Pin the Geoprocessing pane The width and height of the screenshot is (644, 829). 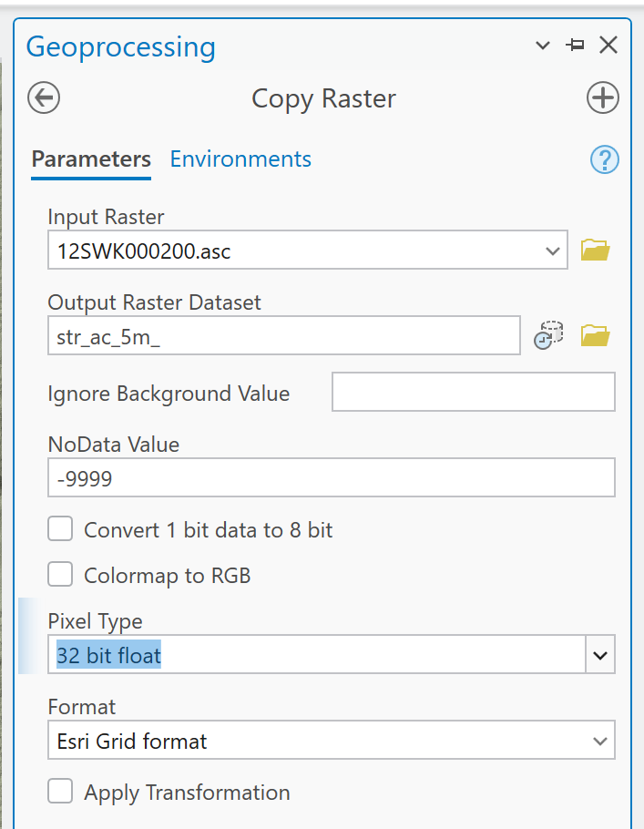click(575, 44)
